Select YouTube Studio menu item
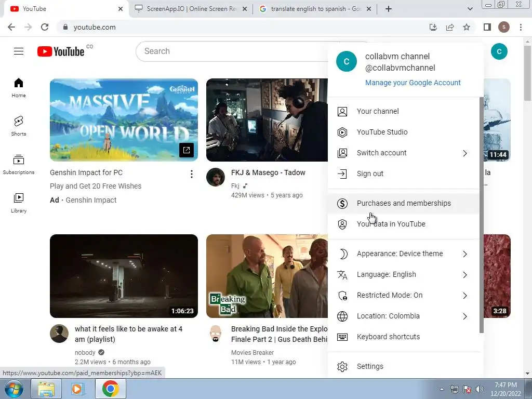This screenshot has height=399, width=532. 403,132
